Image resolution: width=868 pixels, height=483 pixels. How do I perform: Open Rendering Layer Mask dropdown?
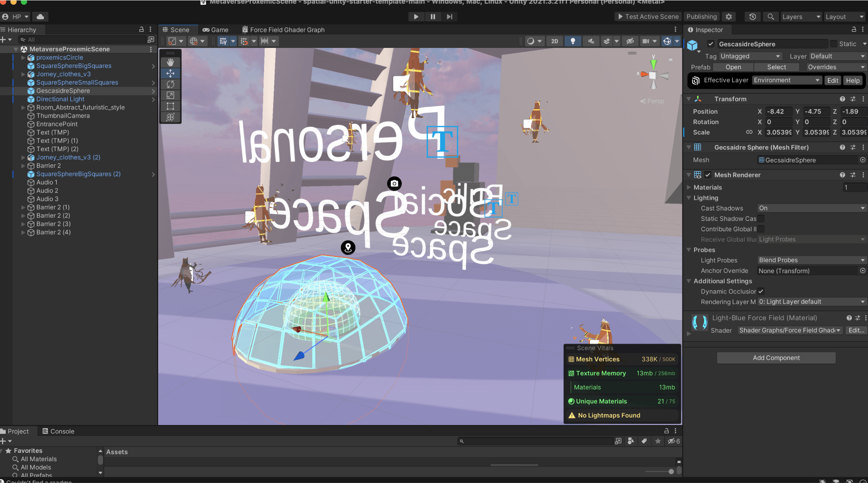pyautogui.click(x=812, y=302)
